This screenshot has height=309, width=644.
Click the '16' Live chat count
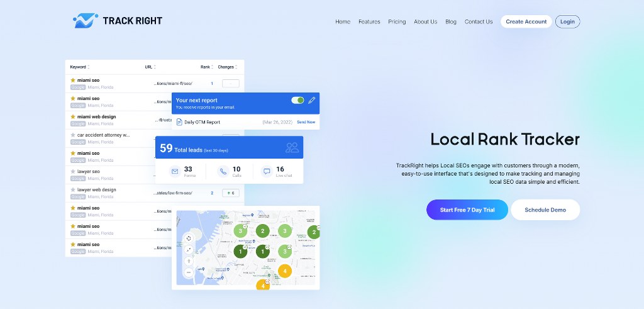click(280, 169)
